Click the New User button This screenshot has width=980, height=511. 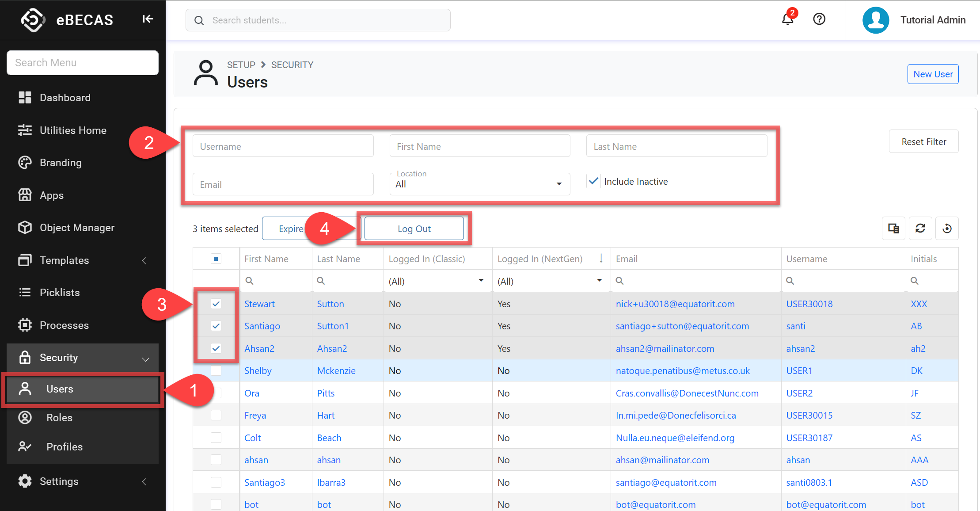click(x=933, y=74)
